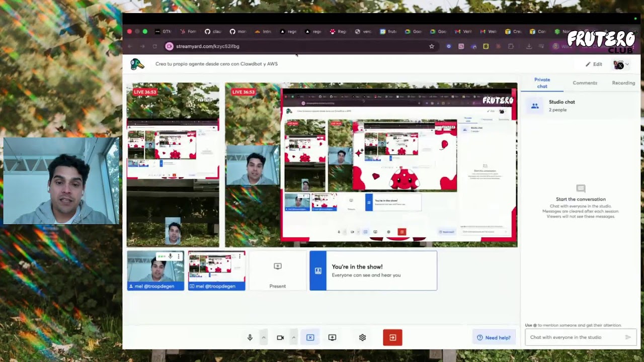Click the Edit broadcast title button
644x362 pixels.
pos(594,64)
